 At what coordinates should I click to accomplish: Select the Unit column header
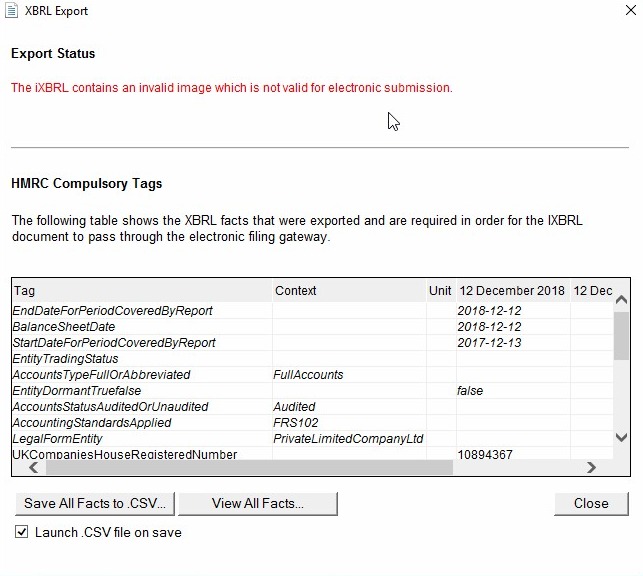coord(441,291)
